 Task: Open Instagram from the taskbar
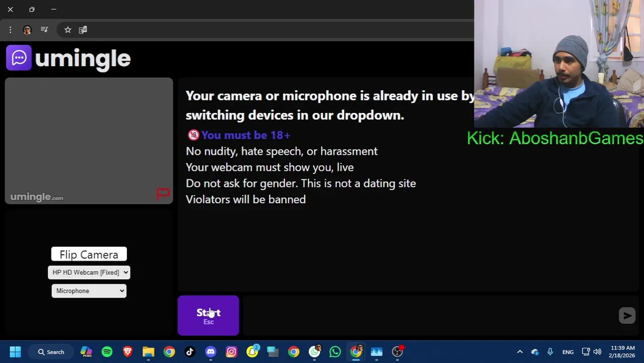pos(231,352)
